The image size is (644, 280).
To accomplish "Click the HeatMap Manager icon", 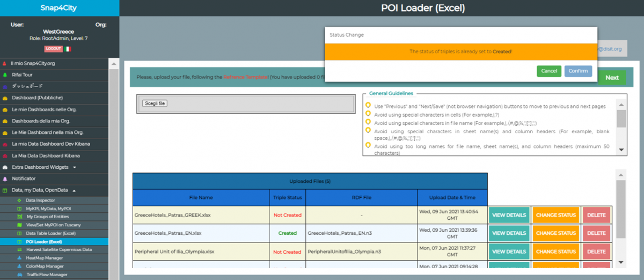I will [x=19, y=258].
